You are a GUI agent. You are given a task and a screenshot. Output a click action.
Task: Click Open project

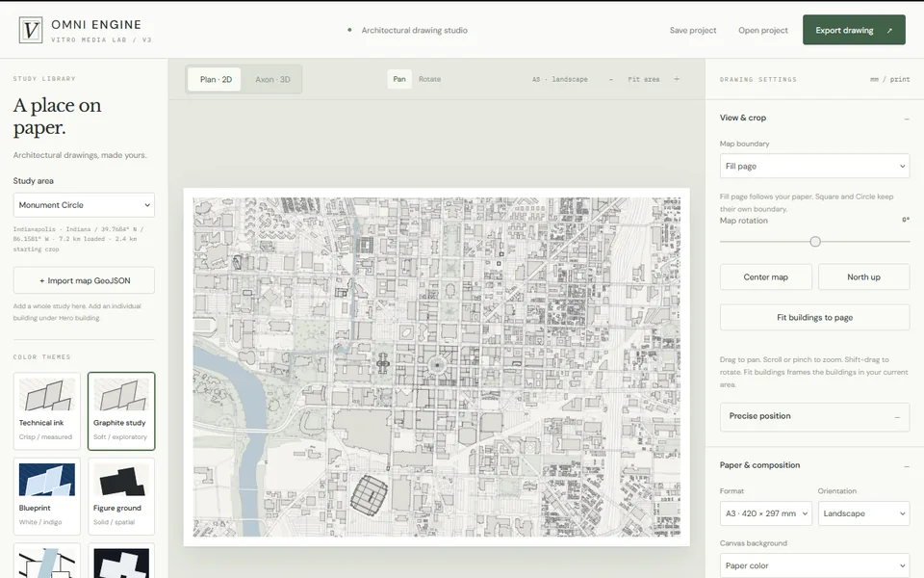tap(762, 30)
